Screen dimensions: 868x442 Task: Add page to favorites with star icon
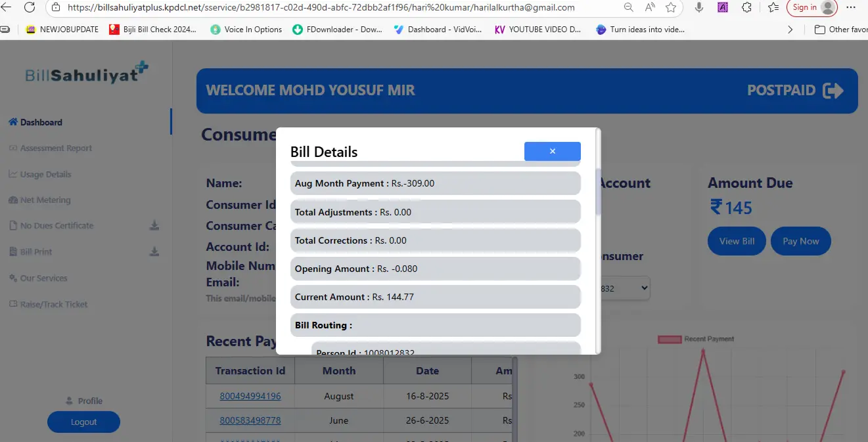pyautogui.click(x=670, y=8)
